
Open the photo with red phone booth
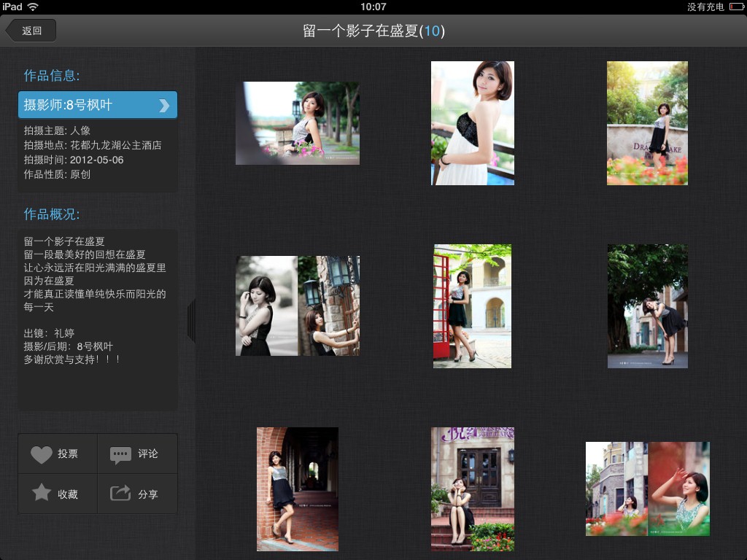coord(472,306)
